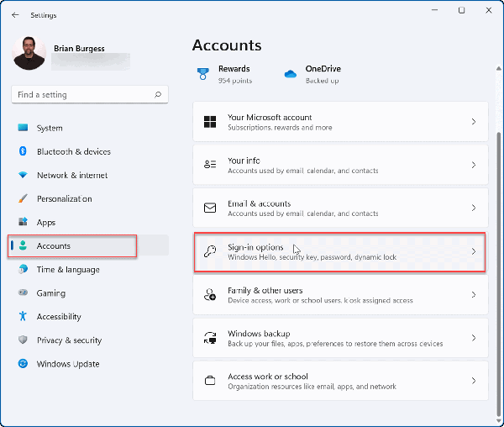
Task: Click the magnifier search icon
Action: coord(158,94)
